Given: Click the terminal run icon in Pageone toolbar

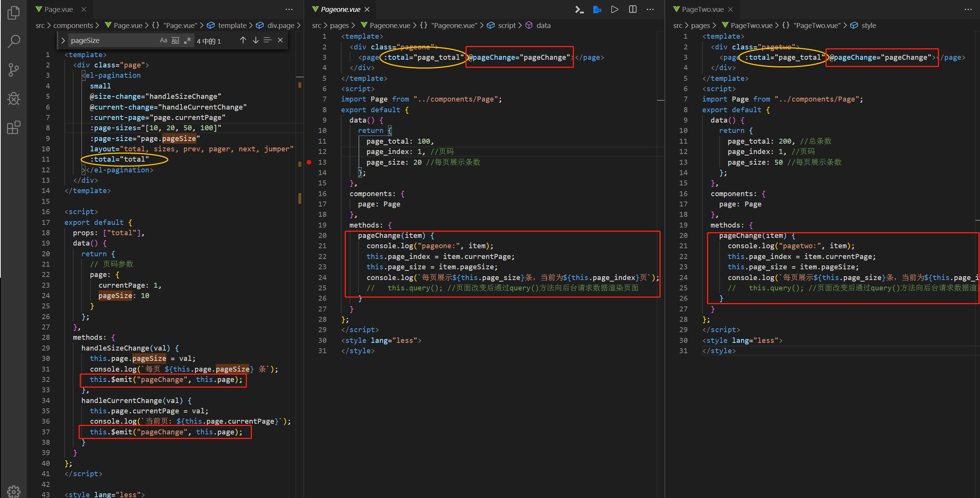Looking at the screenshot, I should coord(579,10).
